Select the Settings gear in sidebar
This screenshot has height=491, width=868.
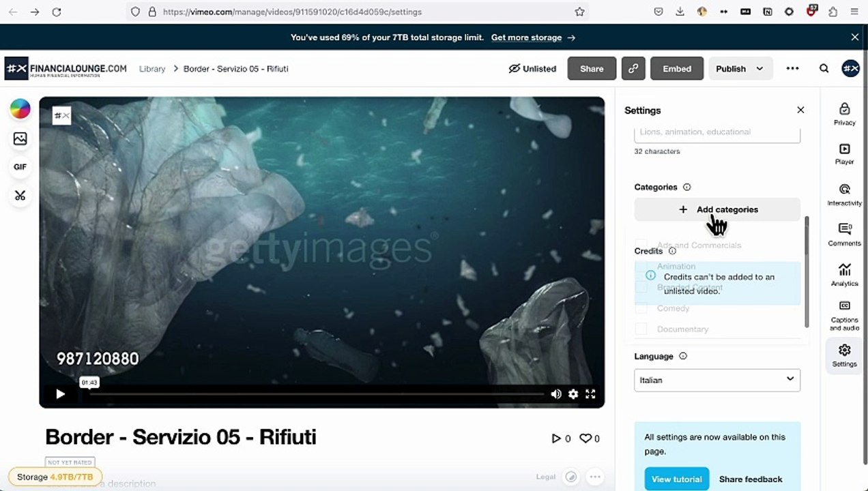[844, 355]
